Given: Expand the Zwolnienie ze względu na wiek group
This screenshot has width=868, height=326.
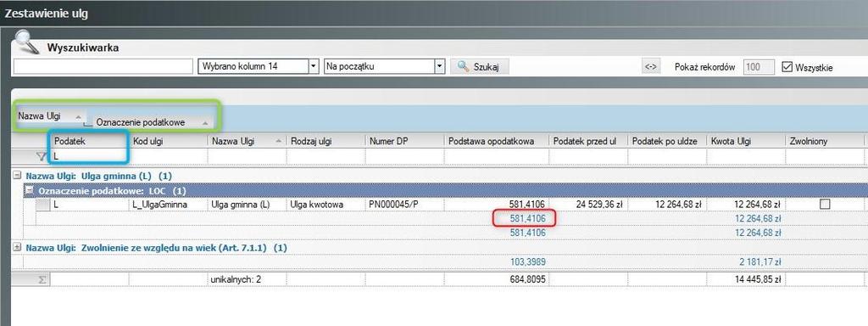Looking at the screenshot, I should click(x=17, y=247).
